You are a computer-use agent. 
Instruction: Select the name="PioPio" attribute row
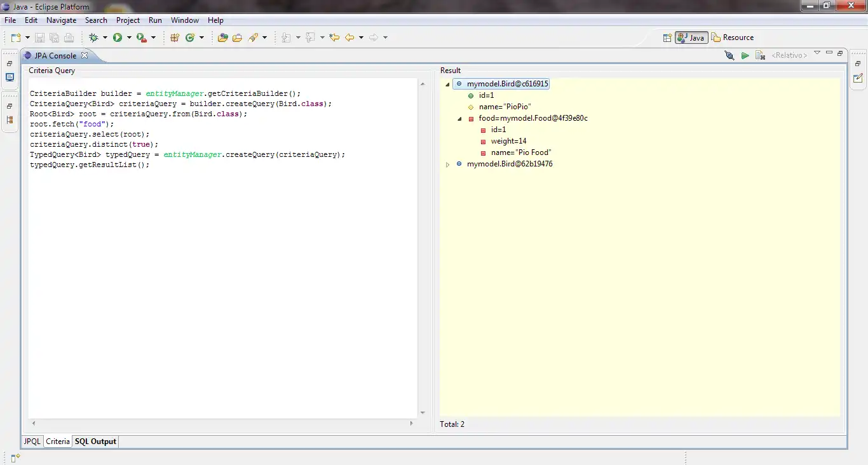505,107
